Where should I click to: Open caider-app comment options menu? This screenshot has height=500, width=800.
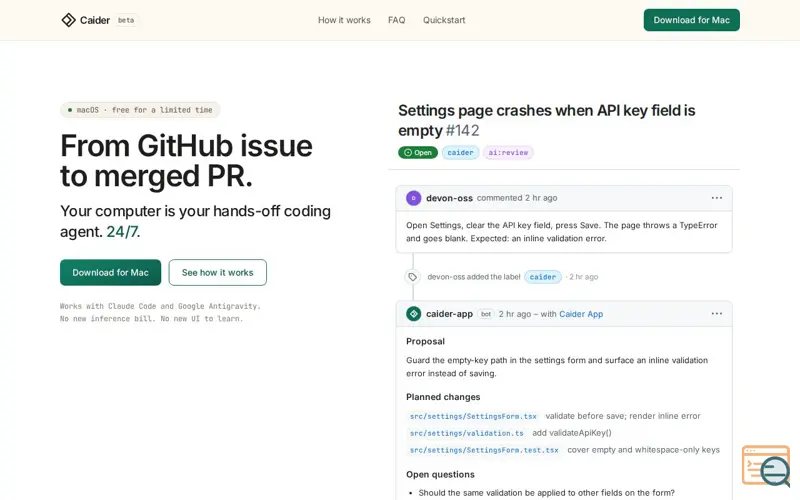pos(717,314)
